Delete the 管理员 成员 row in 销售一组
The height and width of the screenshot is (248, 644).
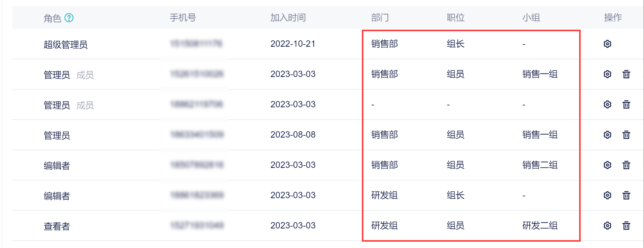coord(626,74)
